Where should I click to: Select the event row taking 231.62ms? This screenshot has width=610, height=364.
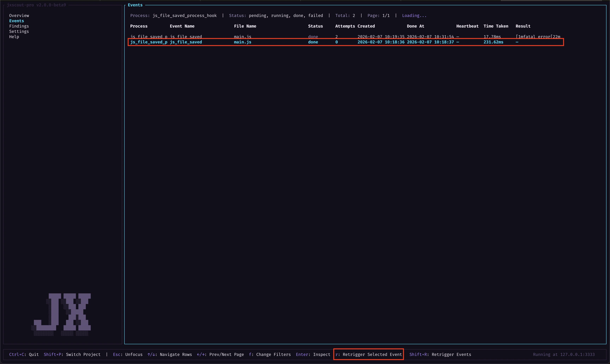click(346, 42)
